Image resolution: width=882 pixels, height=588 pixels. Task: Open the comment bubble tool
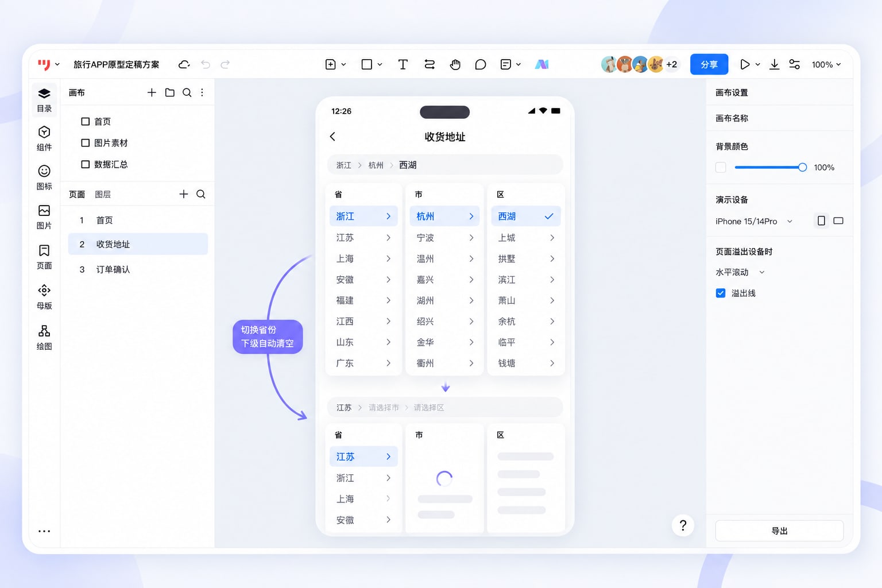pyautogui.click(x=481, y=64)
